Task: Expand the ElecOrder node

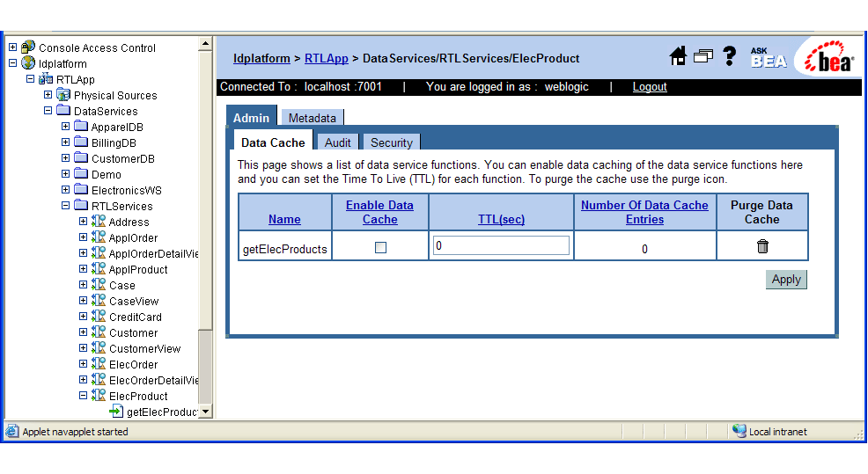Action: [x=83, y=364]
